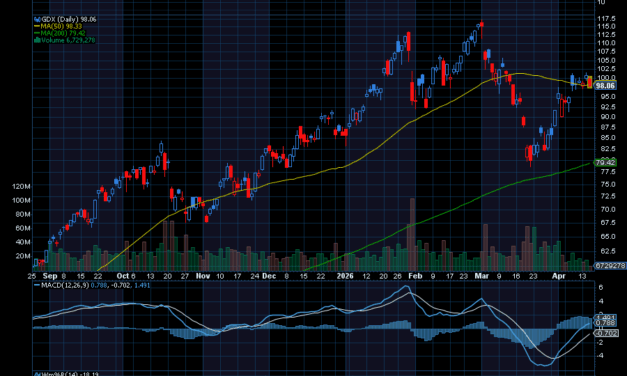Open the MACD(12,26,9) indicator label
The height and width of the screenshot is (376, 627).
pos(65,285)
